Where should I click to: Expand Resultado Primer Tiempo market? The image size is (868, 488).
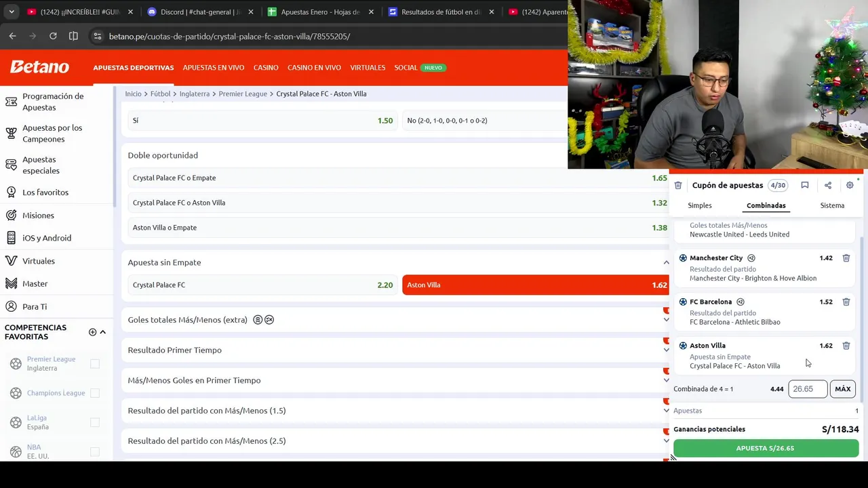(x=666, y=350)
